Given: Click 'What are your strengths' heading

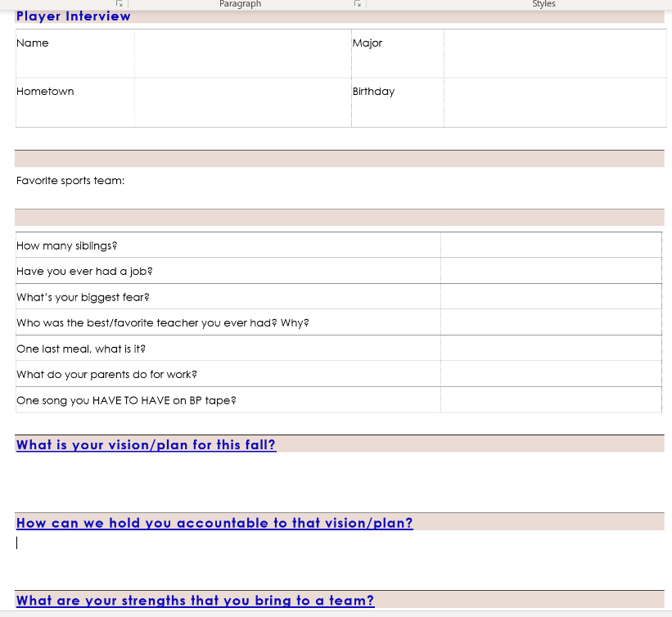Looking at the screenshot, I should click(196, 601).
